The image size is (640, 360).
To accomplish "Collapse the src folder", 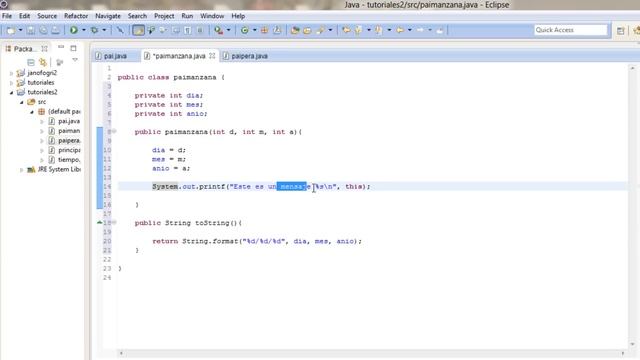I will click(22, 102).
